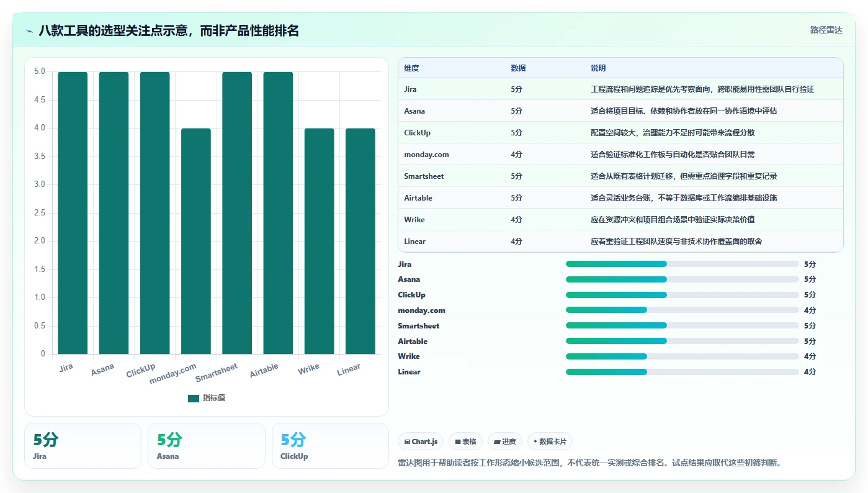Click the Jira bar in the chart

click(73, 213)
